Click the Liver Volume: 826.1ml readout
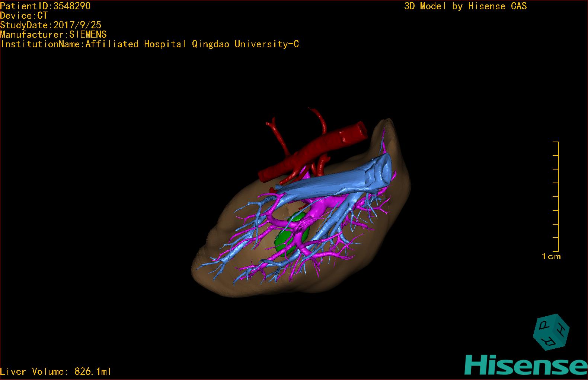 coord(55,371)
